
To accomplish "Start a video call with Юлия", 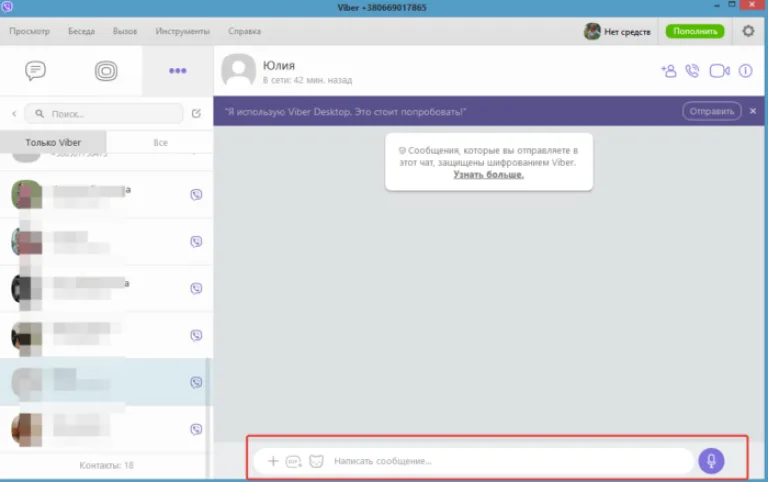I will 720,71.
